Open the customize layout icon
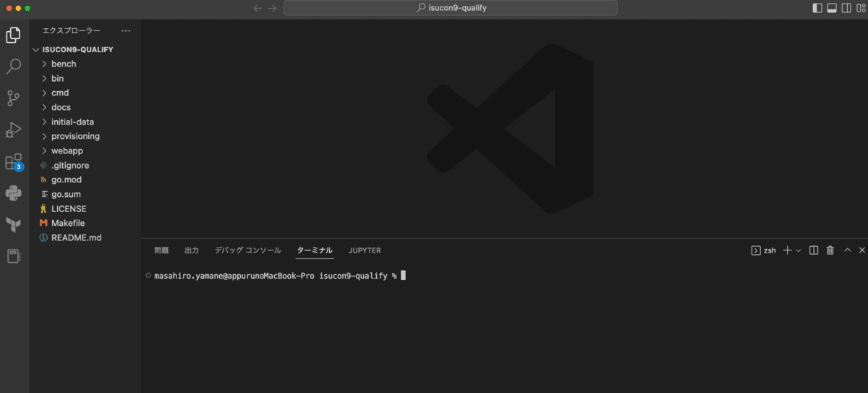The height and width of the screenshot is (393, 868). coord(860,8)
